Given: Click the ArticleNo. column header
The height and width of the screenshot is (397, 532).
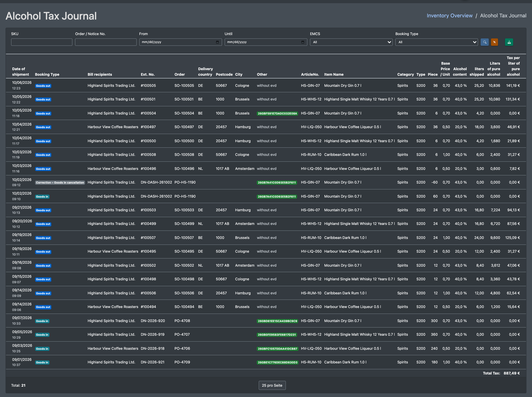Looking at the screenshot, I should pos(310,74).
